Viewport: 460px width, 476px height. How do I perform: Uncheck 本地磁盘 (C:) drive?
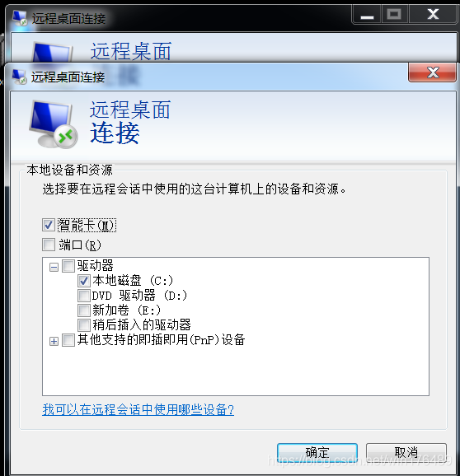[84, 281]
